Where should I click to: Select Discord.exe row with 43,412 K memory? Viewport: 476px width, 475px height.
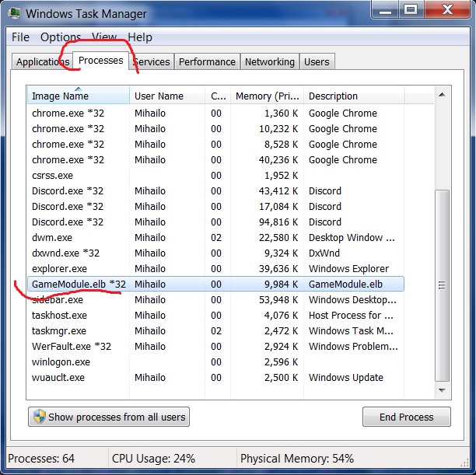tap(215, 191)
